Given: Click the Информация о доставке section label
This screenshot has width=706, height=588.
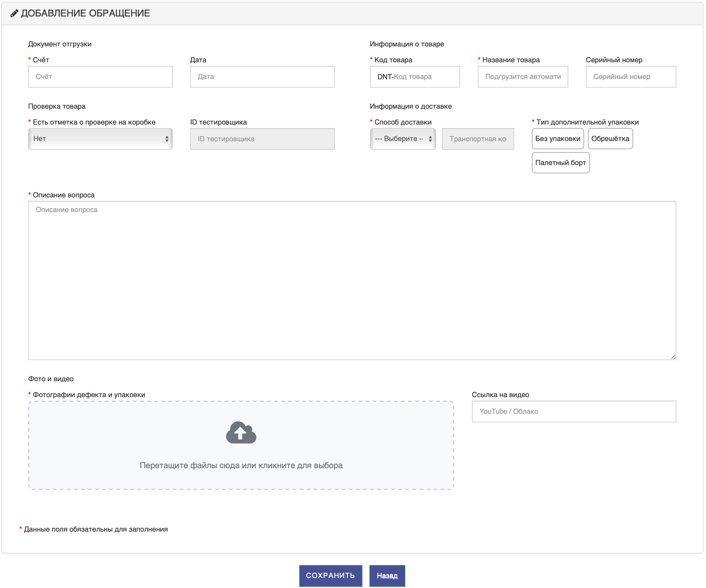Looking at the screenshot, I should click(411, 106).
